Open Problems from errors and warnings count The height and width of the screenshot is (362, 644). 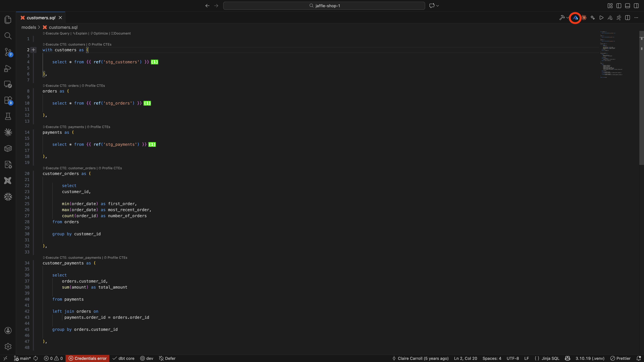pos(53,358)
